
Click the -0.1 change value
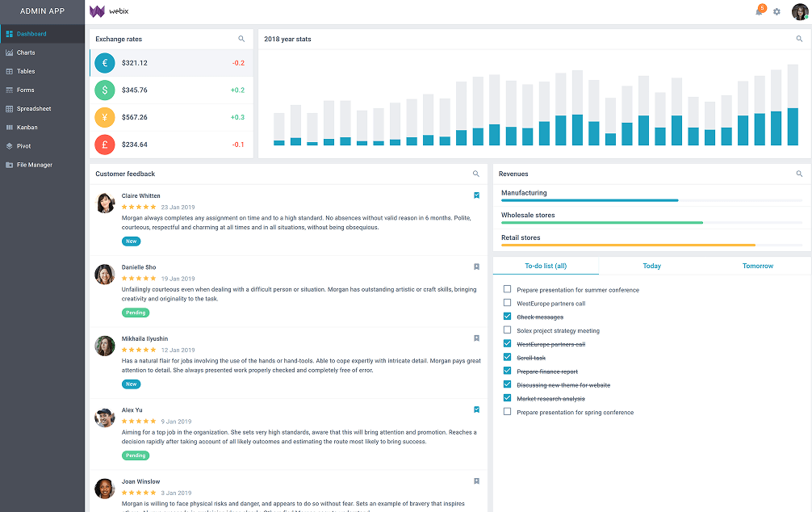click(x=238, y=145)
